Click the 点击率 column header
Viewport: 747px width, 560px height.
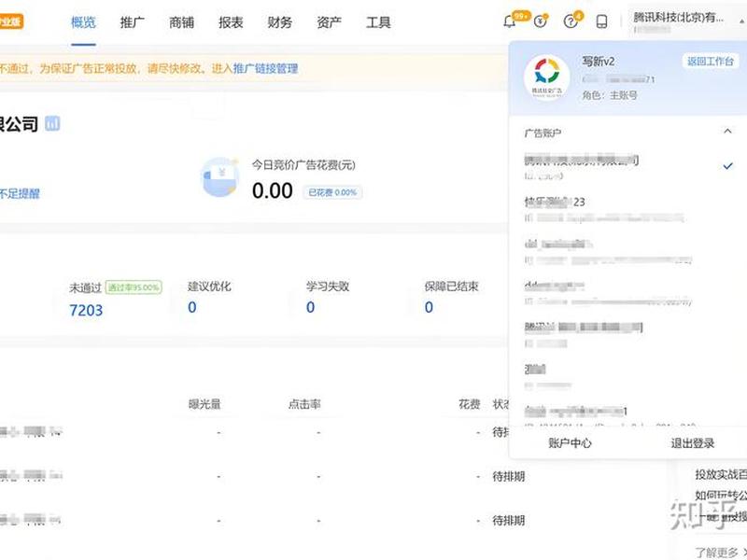pos(304,404)
